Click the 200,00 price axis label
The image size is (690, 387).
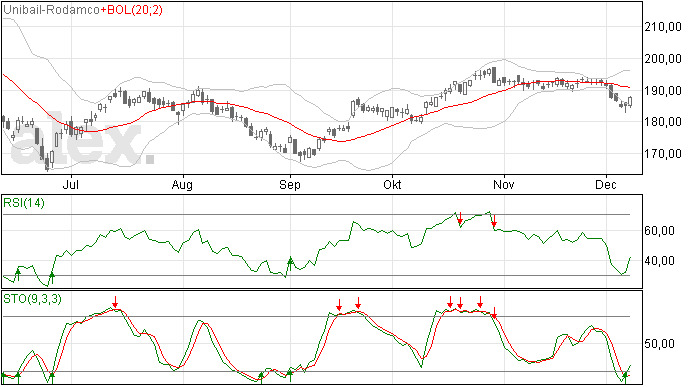pos(663,59)
